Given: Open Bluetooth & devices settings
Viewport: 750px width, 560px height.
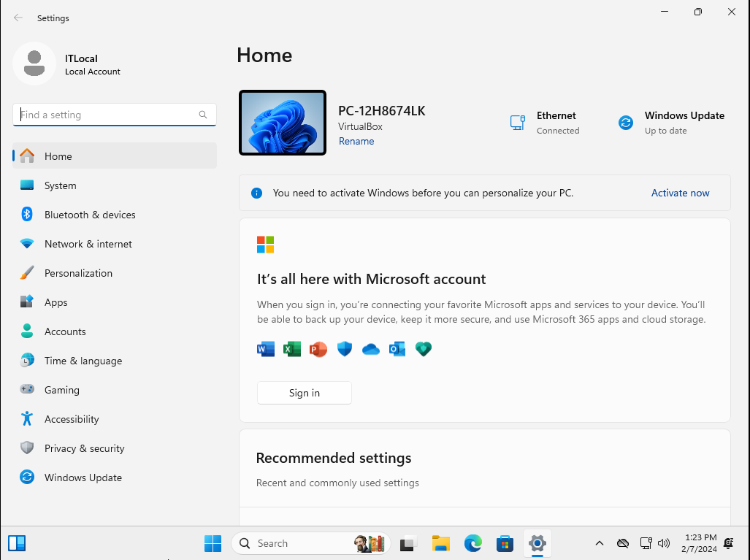Looking at the screenshot, I should tap(115, 214).
